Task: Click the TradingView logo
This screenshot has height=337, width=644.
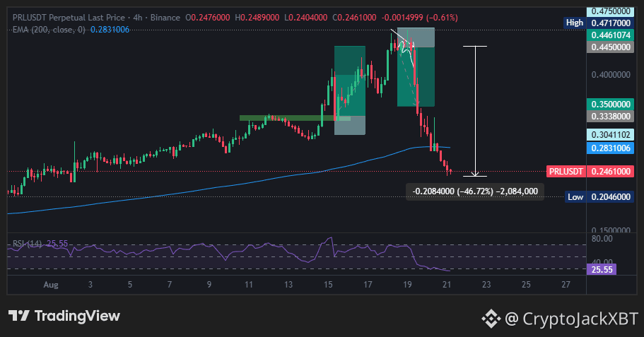Action: (64, 316)
